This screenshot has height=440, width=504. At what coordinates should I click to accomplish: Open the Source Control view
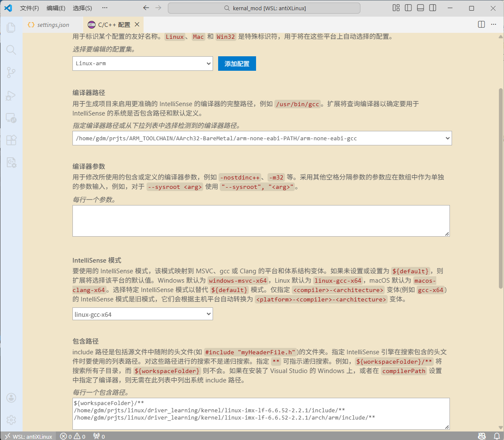pyautogui.click(x=11, y=72)
